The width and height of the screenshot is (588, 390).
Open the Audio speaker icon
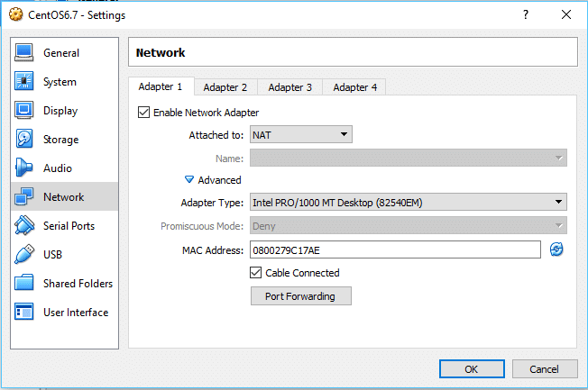click(x=25, y=168)
